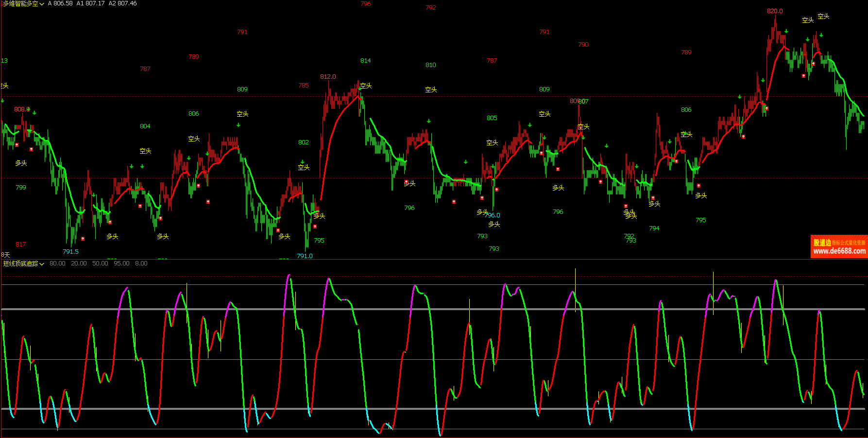Viewport: 868px width, 438px height.
Task: Open the 多维智能多空 indicator dropdown arrow
Action: click(42, 4)
